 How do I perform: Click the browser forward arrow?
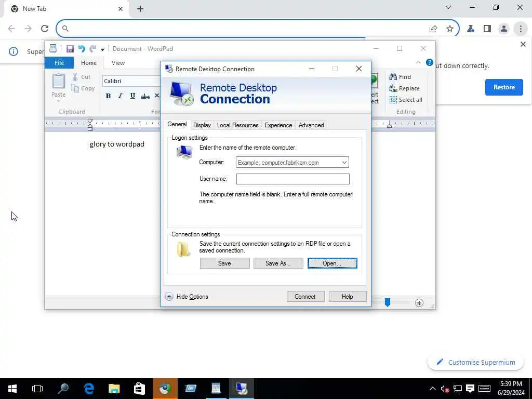pyautogui.click(x=28, y=29)
